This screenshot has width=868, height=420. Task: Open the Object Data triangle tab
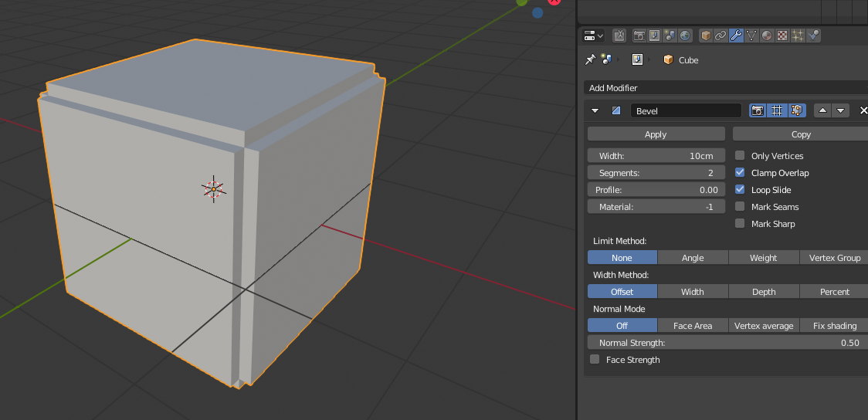point(751,36)
